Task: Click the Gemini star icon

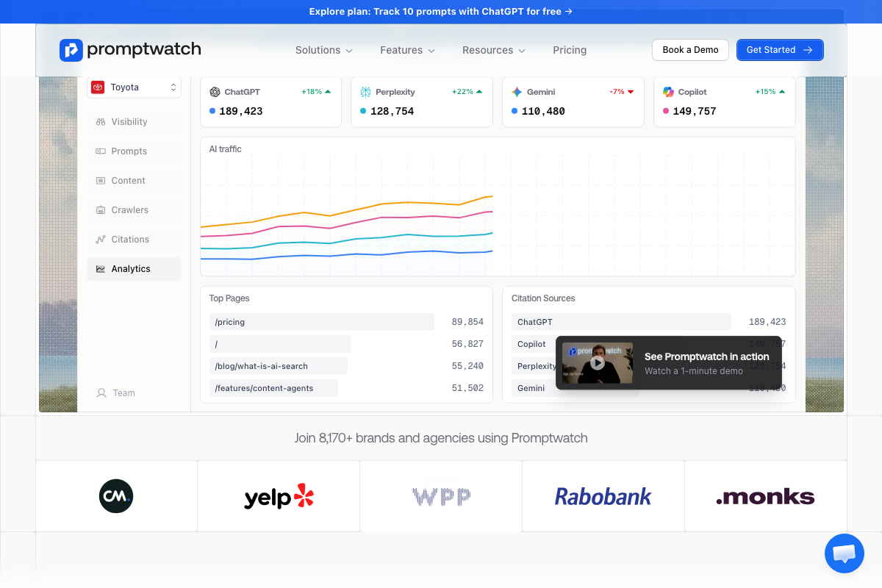Action: click(517, 92)
